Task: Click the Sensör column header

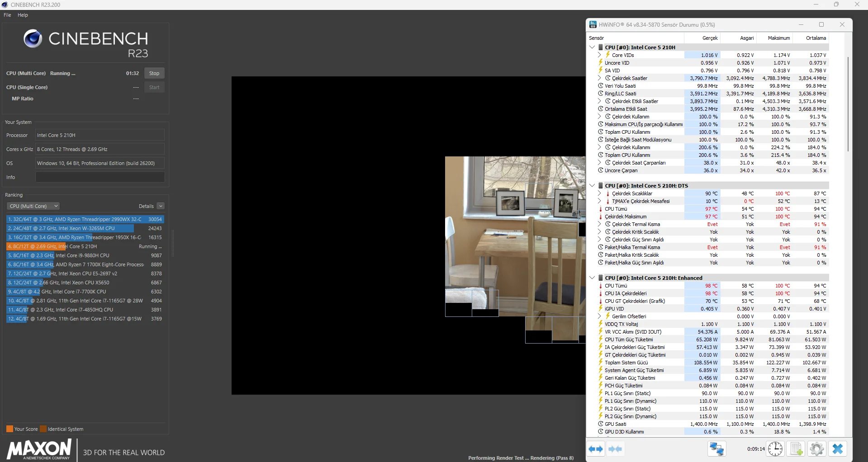Action: (636, 38)
